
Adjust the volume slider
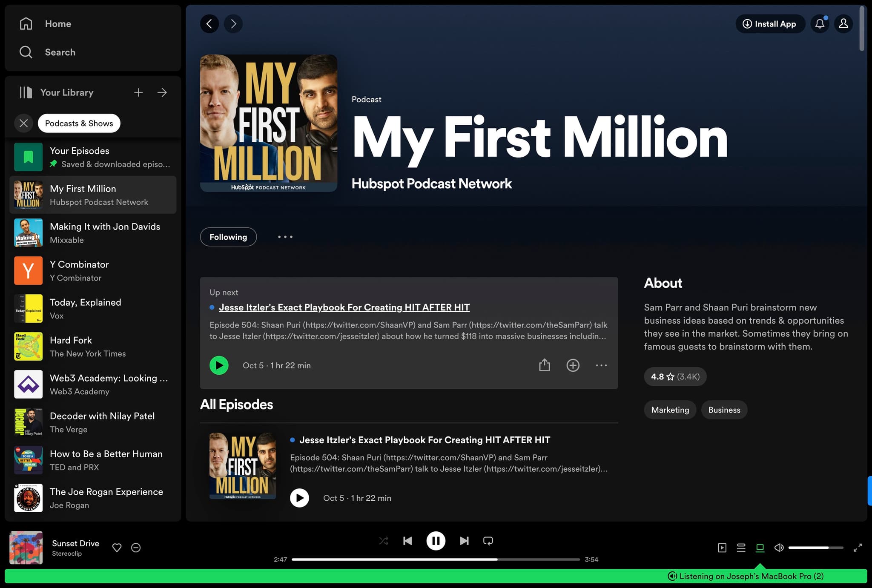pyautogui.click(x=815, y=548)
